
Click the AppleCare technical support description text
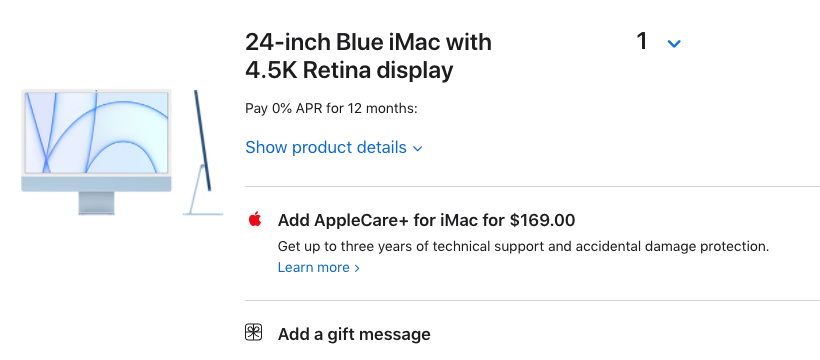pos(523,246)
